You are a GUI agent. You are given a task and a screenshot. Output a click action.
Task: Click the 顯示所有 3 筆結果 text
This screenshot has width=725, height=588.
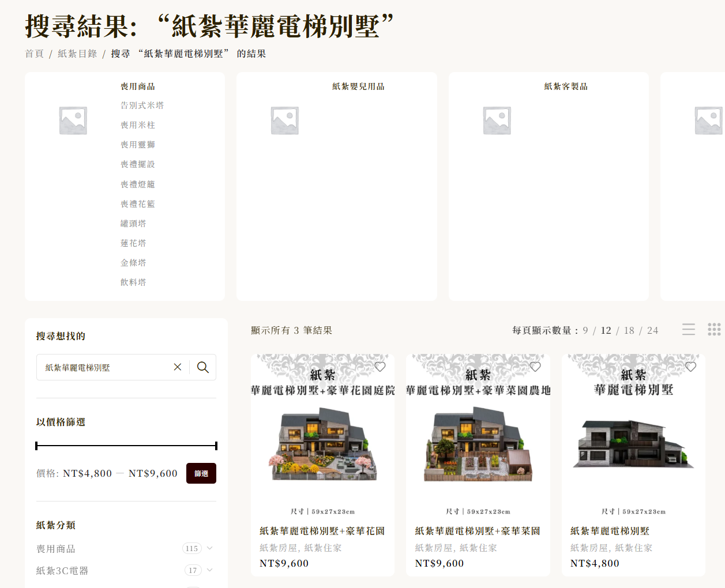(292, 330)
